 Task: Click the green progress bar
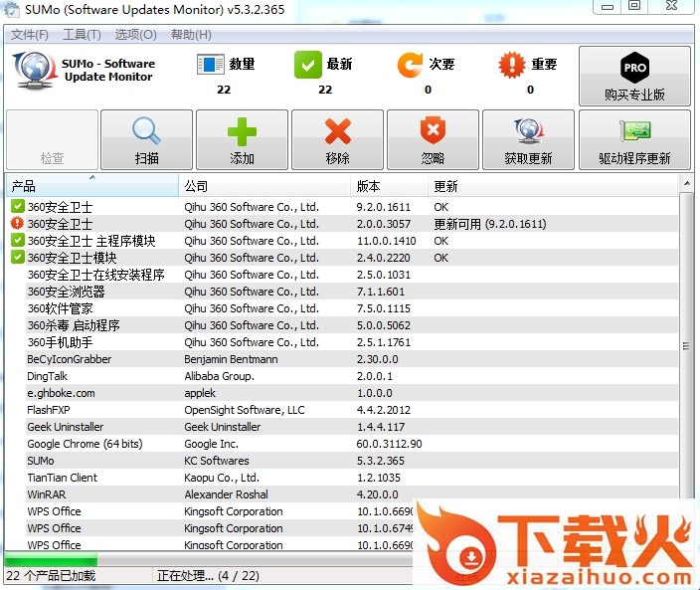point(51,559)
